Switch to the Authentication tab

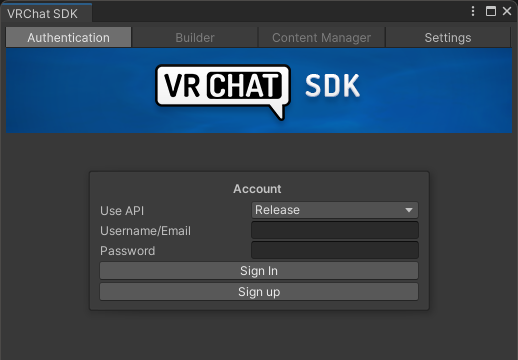(69, 37)
